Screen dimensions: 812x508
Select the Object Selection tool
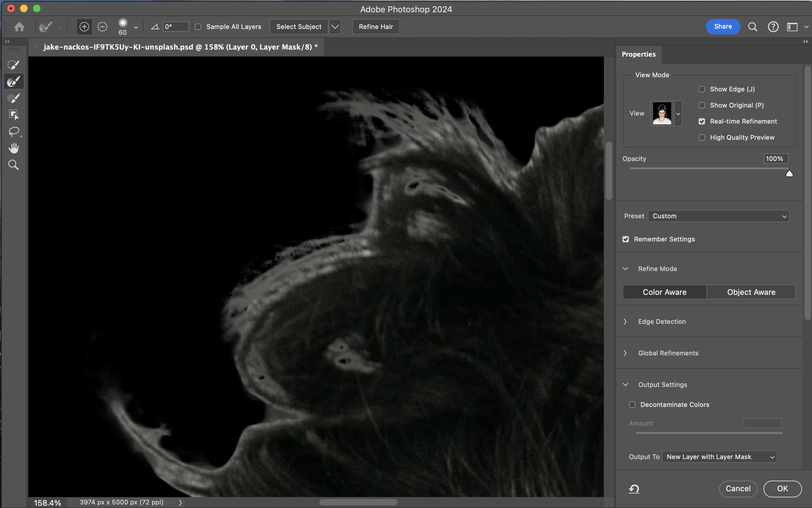point(14,115)
